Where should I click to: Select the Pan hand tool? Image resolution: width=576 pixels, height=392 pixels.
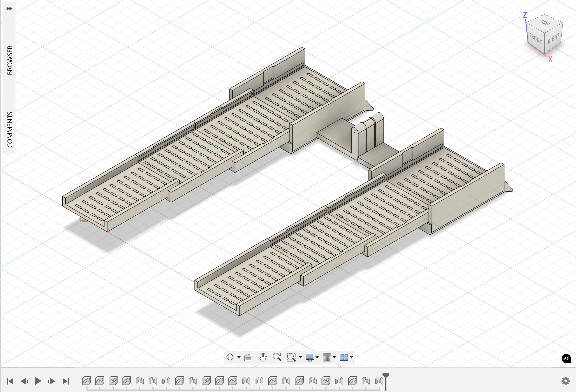click(x=262, y=357)
